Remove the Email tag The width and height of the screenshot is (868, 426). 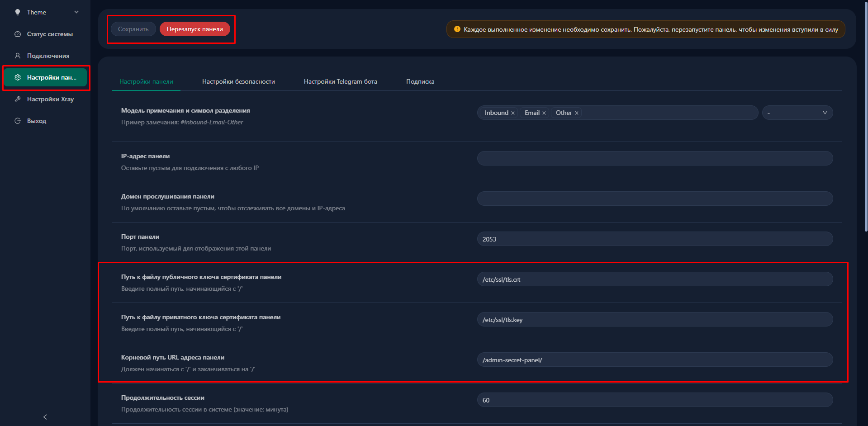[x=544, y=113]
